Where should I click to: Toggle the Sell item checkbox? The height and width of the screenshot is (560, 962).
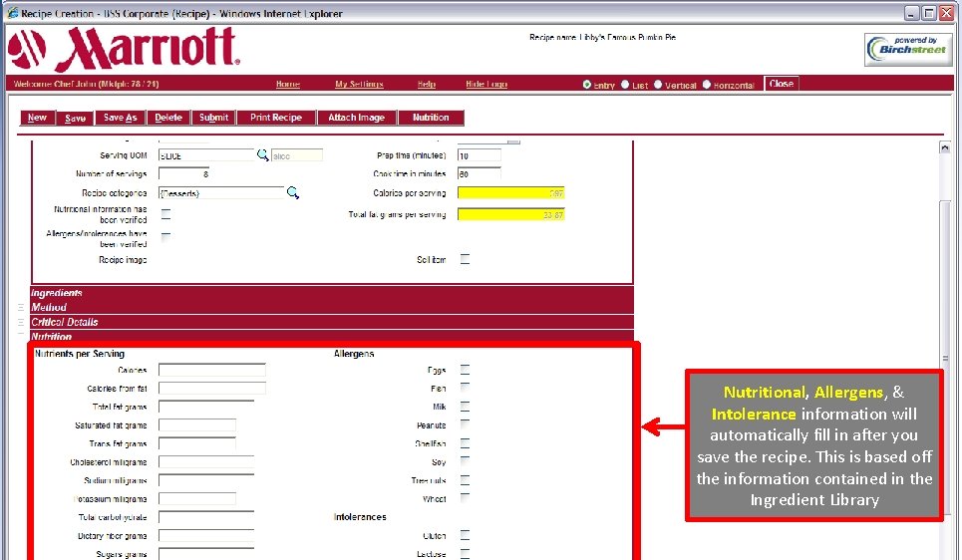tap(465, 259)
